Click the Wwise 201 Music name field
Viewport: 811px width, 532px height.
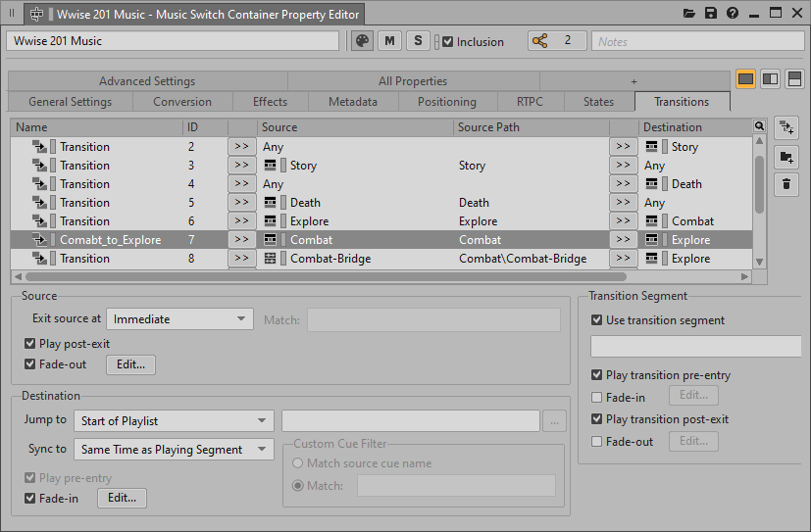point(173,41)
